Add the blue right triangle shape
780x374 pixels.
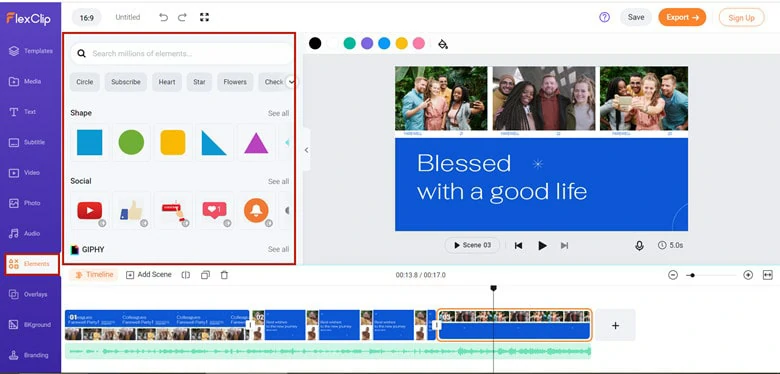click(214, 143)
